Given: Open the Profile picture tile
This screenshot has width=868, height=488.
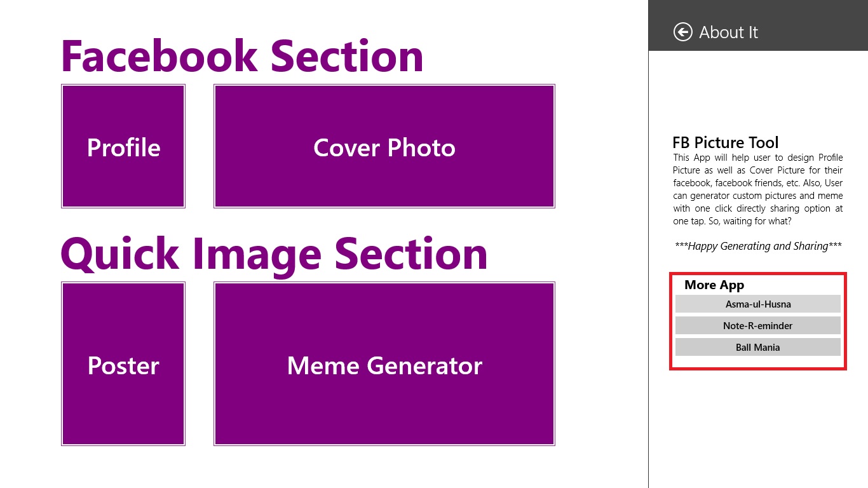Looking at the screenshot, I should (x=123, y=146).
